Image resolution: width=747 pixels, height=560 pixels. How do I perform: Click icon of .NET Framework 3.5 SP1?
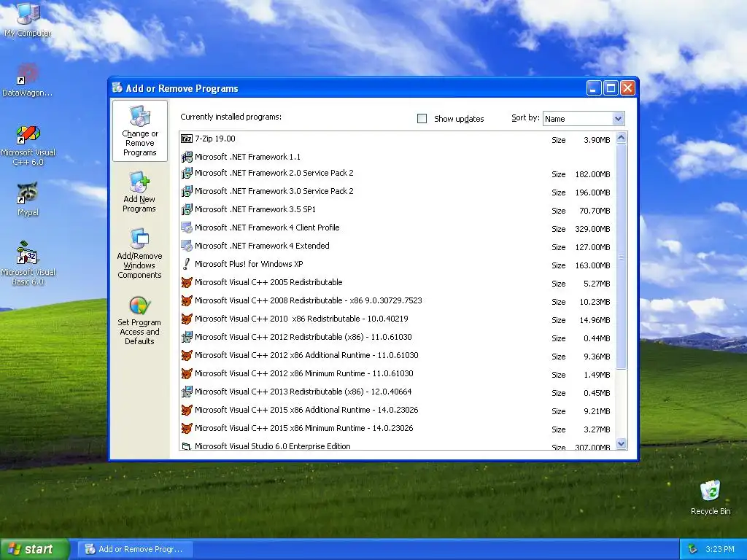pyautogui.click(x=187, y=209)
